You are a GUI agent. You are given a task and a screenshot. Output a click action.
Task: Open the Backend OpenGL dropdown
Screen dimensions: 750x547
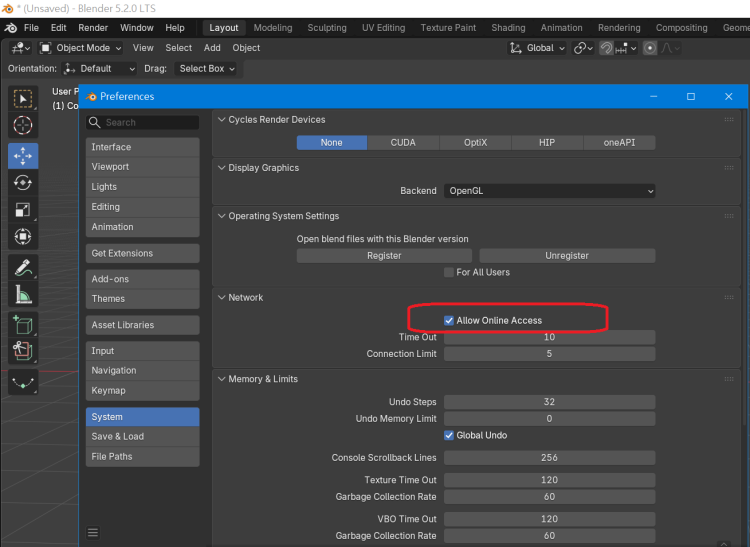(550, 191)
